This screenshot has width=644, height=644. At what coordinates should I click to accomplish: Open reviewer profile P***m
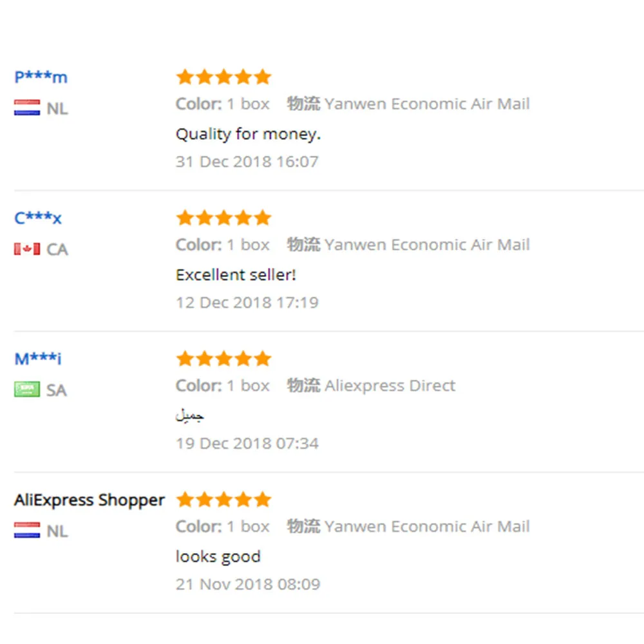coord(41,77)
